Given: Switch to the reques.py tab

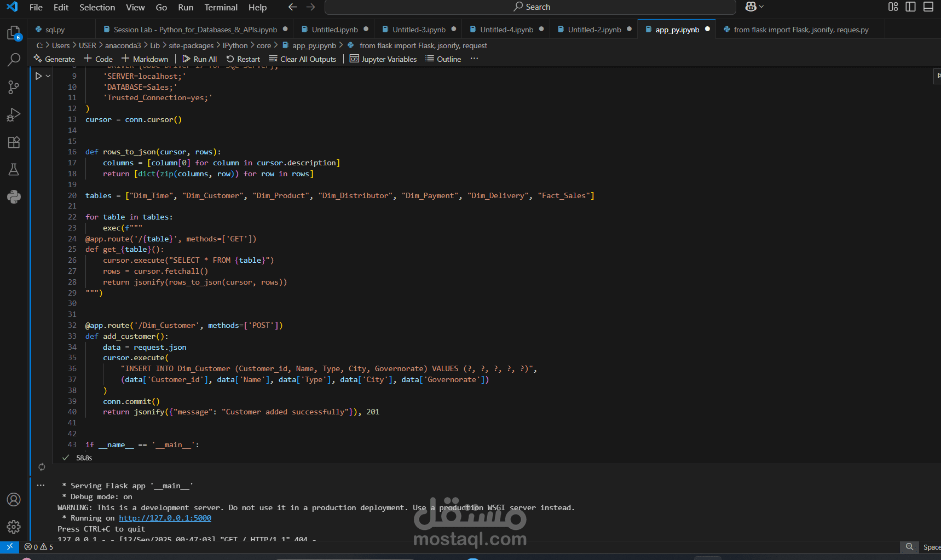Looking at the screenshot, I should tap(801, 30).
